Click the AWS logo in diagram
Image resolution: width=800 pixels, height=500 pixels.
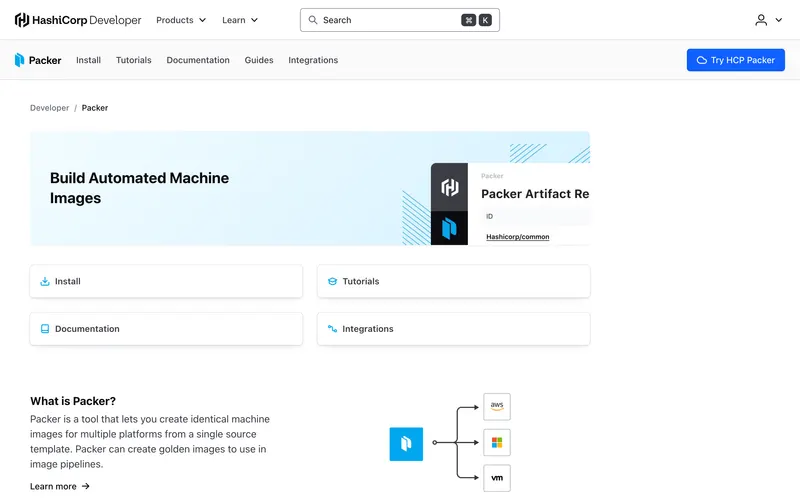pyautogui.click(x=497, y=406)
